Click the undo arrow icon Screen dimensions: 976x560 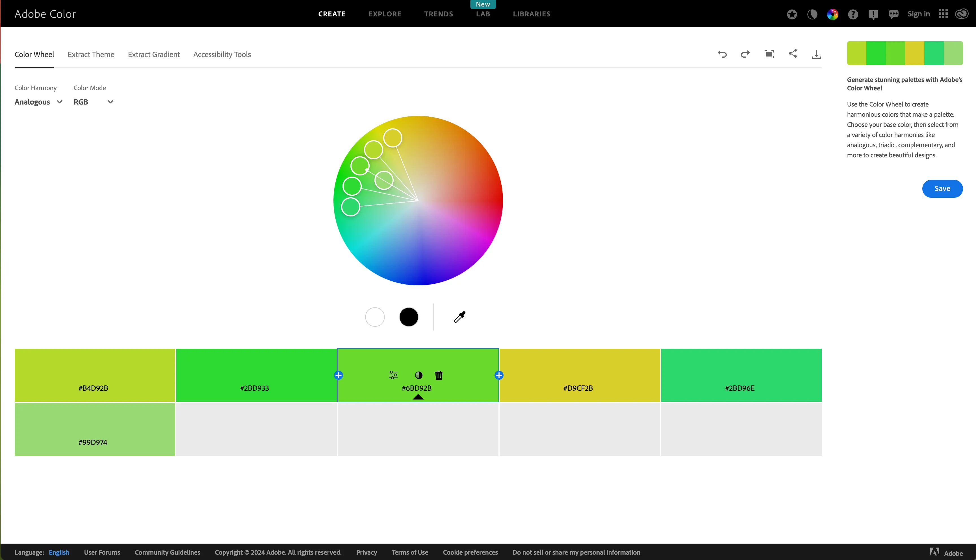[x=722, y=54]
